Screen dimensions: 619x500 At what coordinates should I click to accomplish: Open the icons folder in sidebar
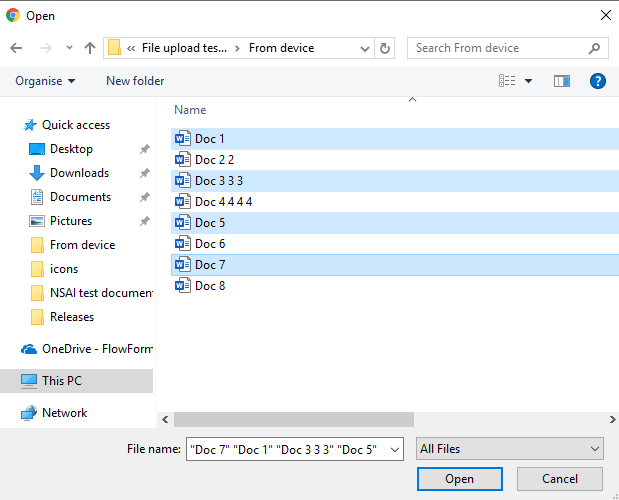pyautogui.click(x=64, y=269)
